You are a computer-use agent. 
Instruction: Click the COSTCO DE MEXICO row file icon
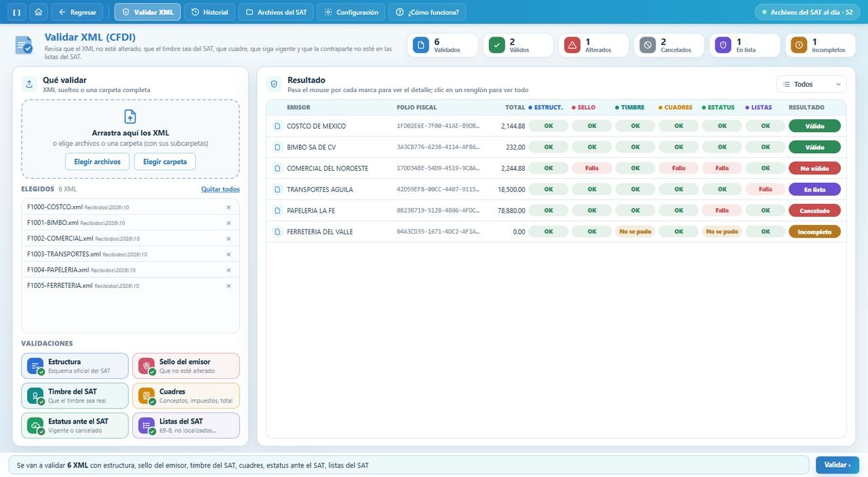277,126
